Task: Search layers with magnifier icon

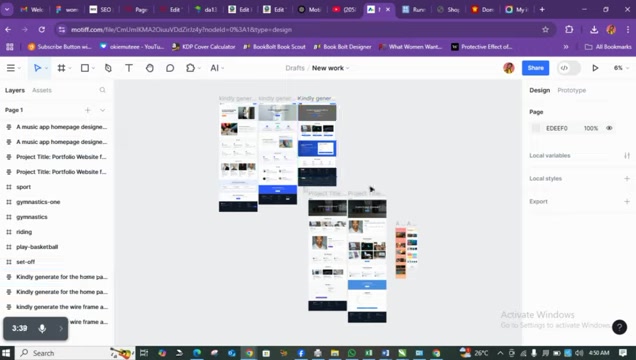Action: click(102, 90)
